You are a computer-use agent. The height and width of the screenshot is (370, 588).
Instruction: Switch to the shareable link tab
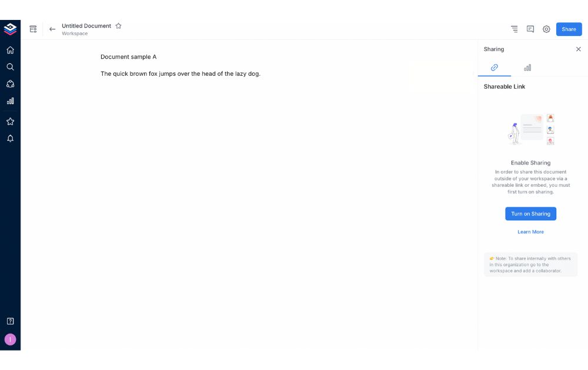coord(495,68)
